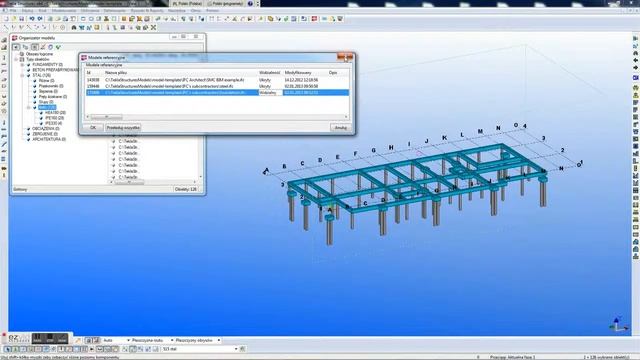Screen dimensions: 640x360
Task: Open the Rysunki & Raporty menu
Action: tap(147, 11)
